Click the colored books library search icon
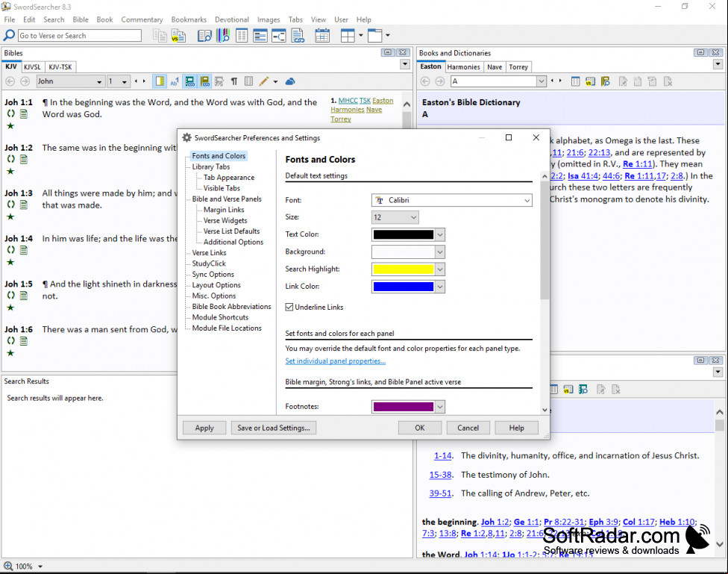This screenshot has height=574, width=728. pyautogui.click(x=223, y=35)
